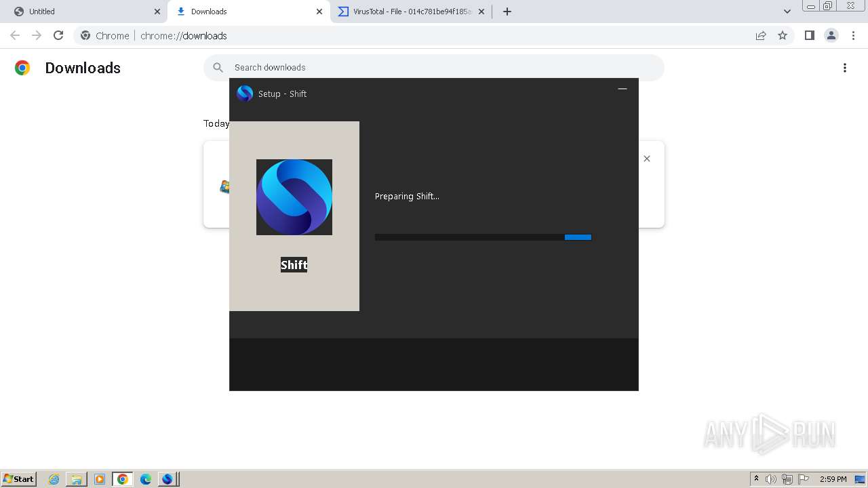Image resolution: width=868 pixels, height=488 pixels.
Task: Open the Downloads page more actions menu
Action: pos(845,68)
